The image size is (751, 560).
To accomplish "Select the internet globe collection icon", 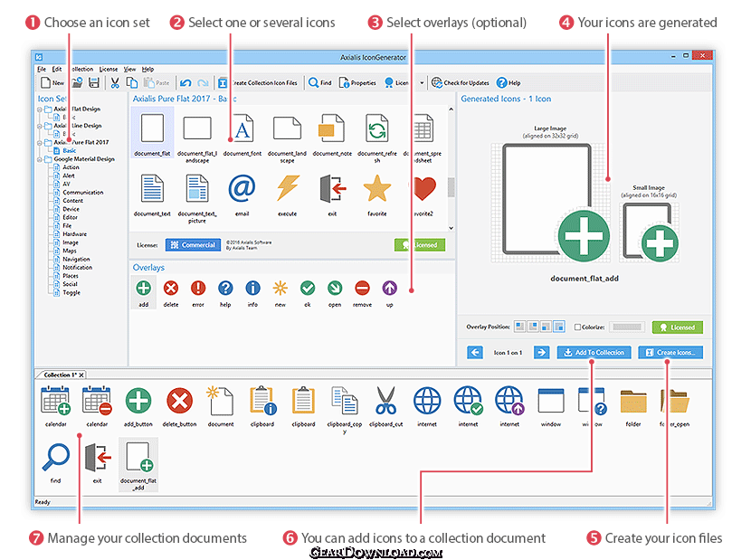I will click(x=427, y=406).
